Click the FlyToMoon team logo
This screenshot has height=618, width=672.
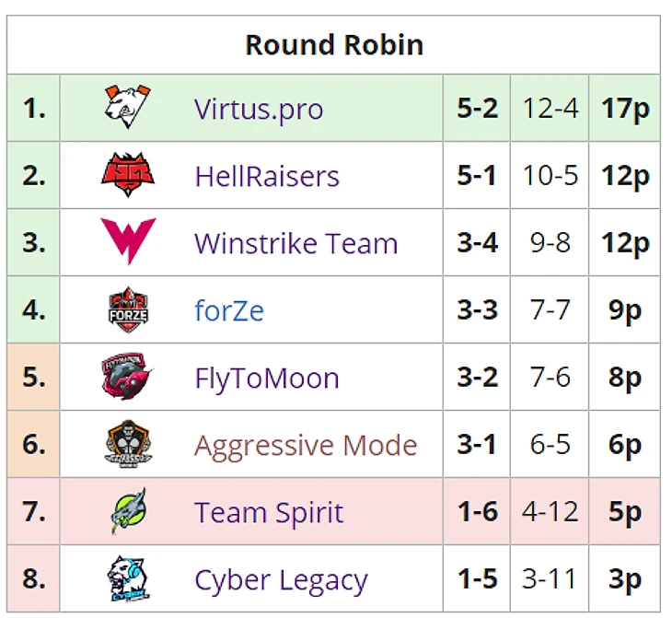(128, 378)
